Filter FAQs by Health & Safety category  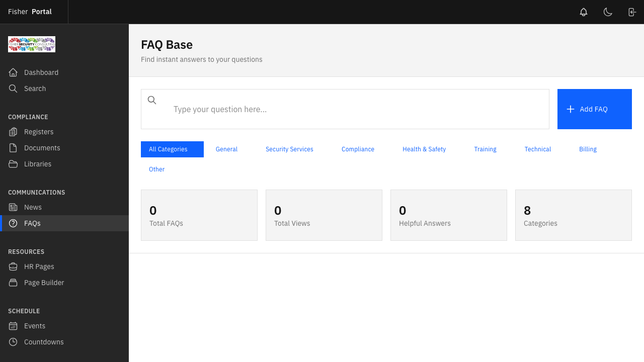(424, 149)
